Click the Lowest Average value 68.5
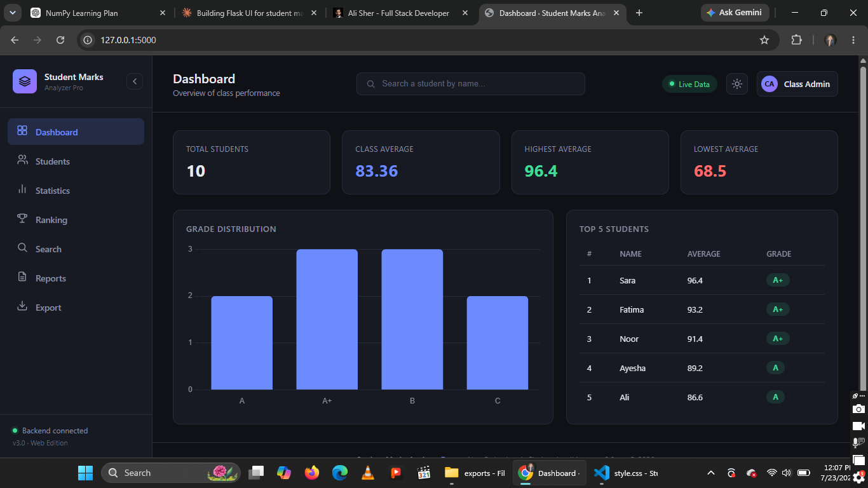This screenshot has width=868, height=488. coord(710,171)
